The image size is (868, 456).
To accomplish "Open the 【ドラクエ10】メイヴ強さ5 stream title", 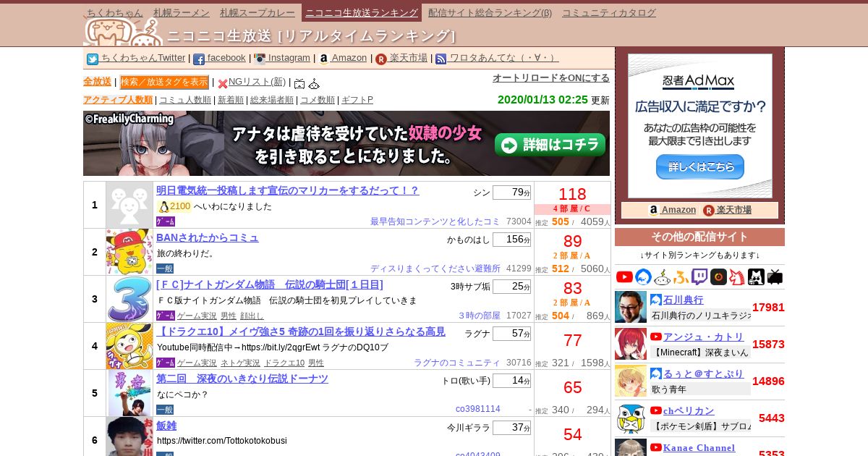I will (x=301, y=332).
